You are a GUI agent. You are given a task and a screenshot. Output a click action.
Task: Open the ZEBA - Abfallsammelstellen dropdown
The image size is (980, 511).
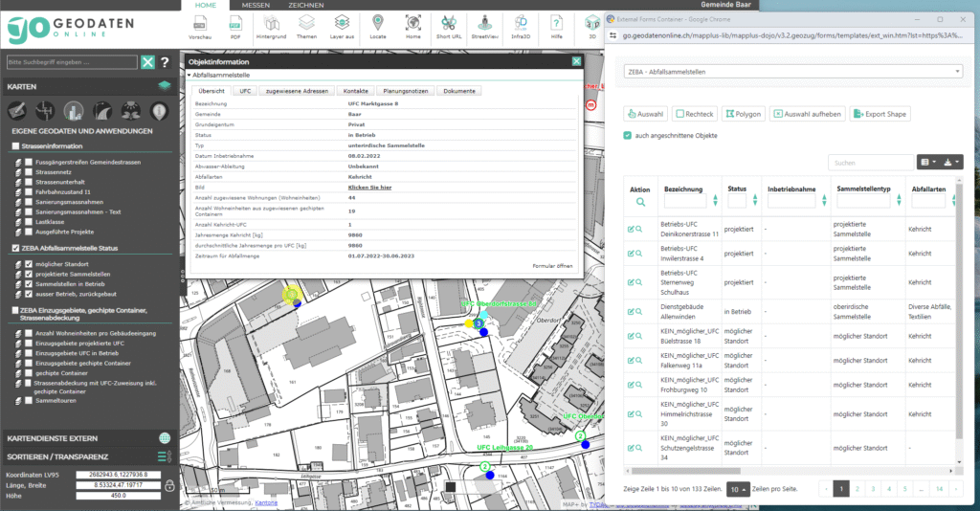792,71
